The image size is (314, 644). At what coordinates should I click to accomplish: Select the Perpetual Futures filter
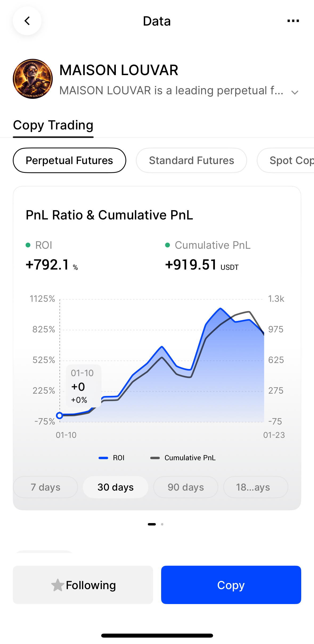tap(69, 160)
